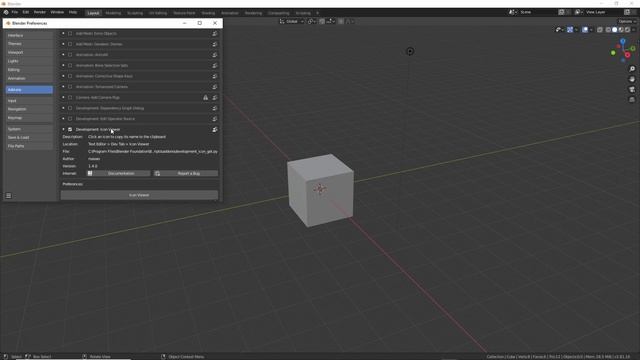
Task: Click the zoom magnifier icon in viewport
Action: point(632,69)
